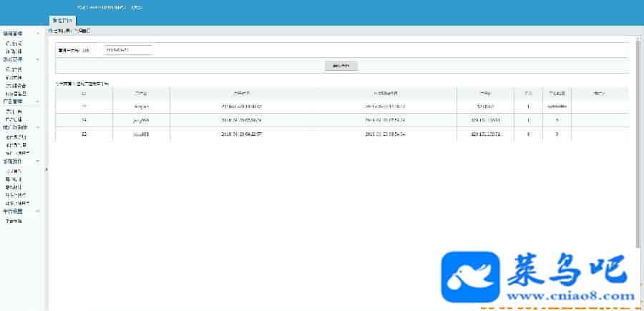Click the username cell in the first table row
The image size is (644, 311).
141,107
